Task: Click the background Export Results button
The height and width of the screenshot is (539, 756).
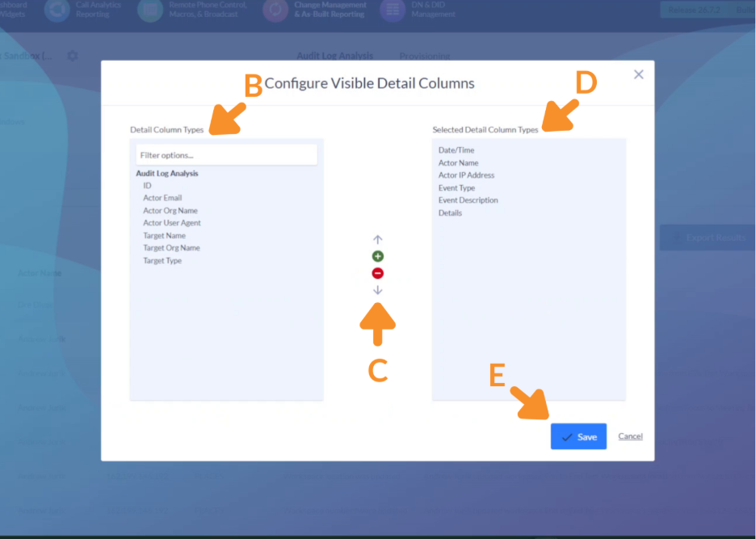Action: (x=708, y=238)
